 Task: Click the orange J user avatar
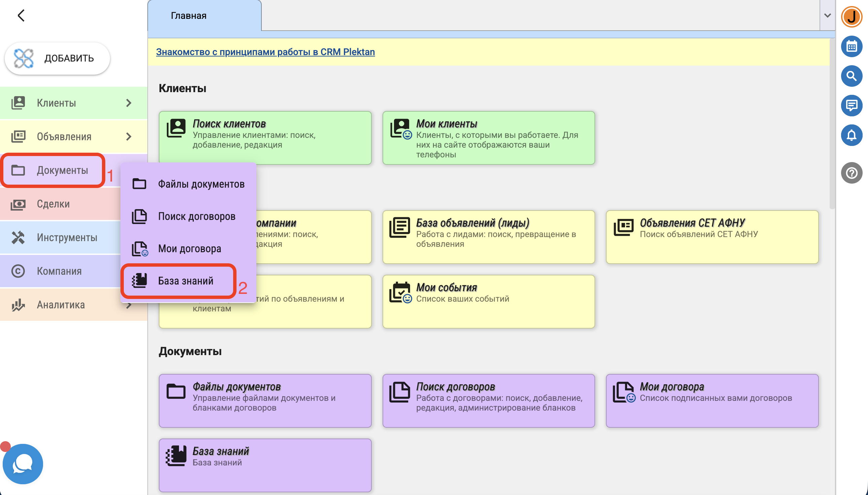[x=851, y=17]
